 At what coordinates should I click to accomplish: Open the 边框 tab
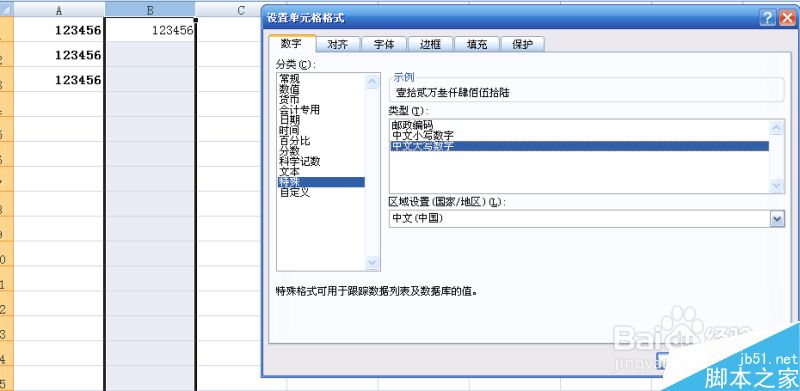coord(430,44)
